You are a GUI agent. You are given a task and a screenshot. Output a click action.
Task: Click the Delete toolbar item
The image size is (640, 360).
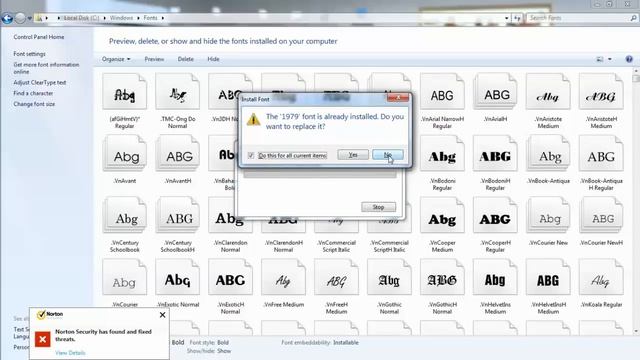tap(186, 59)
